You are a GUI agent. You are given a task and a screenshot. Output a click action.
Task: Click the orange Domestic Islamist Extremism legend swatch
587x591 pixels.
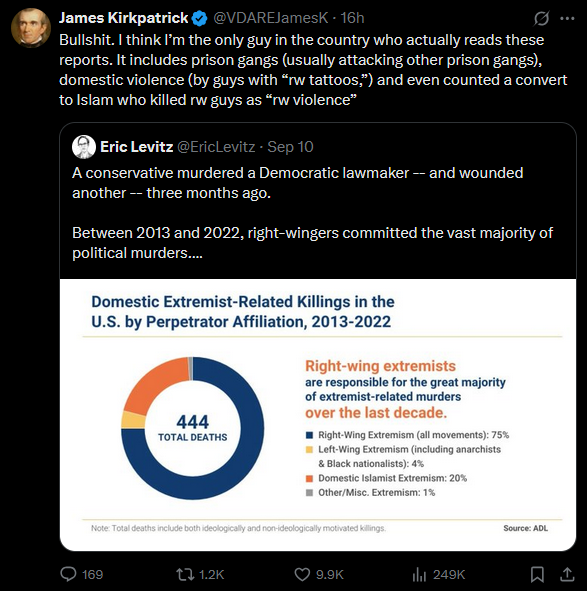tap(310, 478)
